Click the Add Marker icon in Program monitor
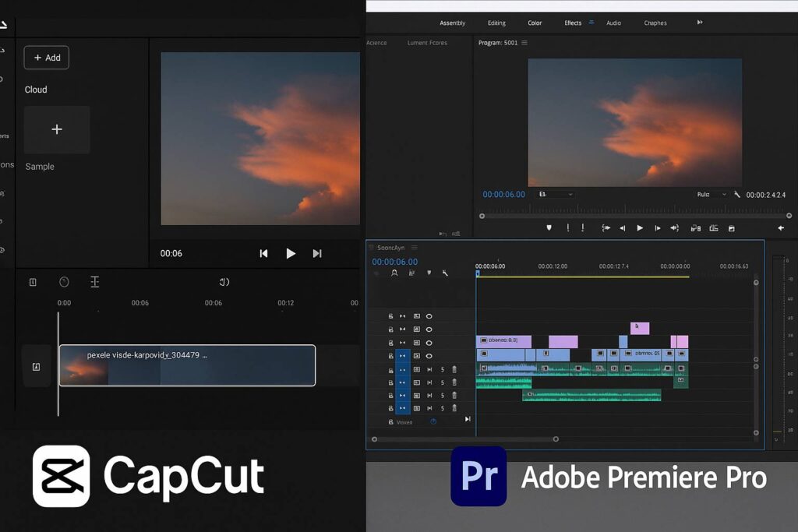The height and width of the screenshot is (532, 798). tap(549, 228)
